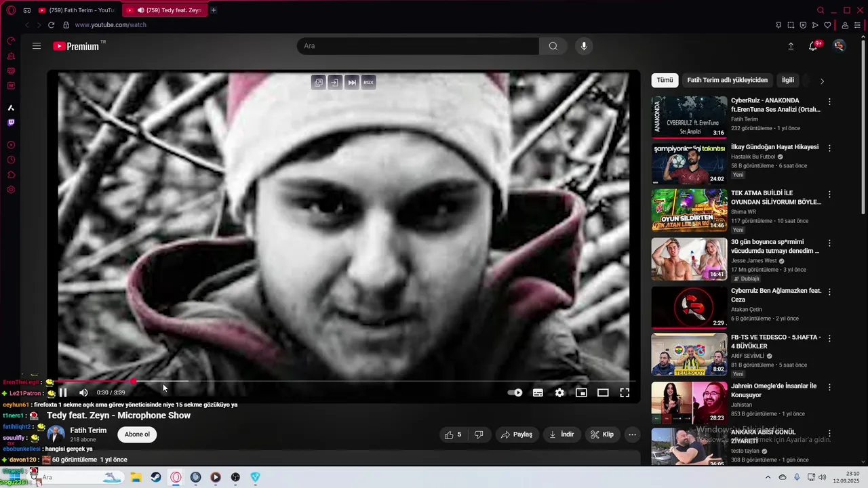The image size is (868, 488).
Task: Open Twitch in Opera sidebar
Action: tap(11, 123)
